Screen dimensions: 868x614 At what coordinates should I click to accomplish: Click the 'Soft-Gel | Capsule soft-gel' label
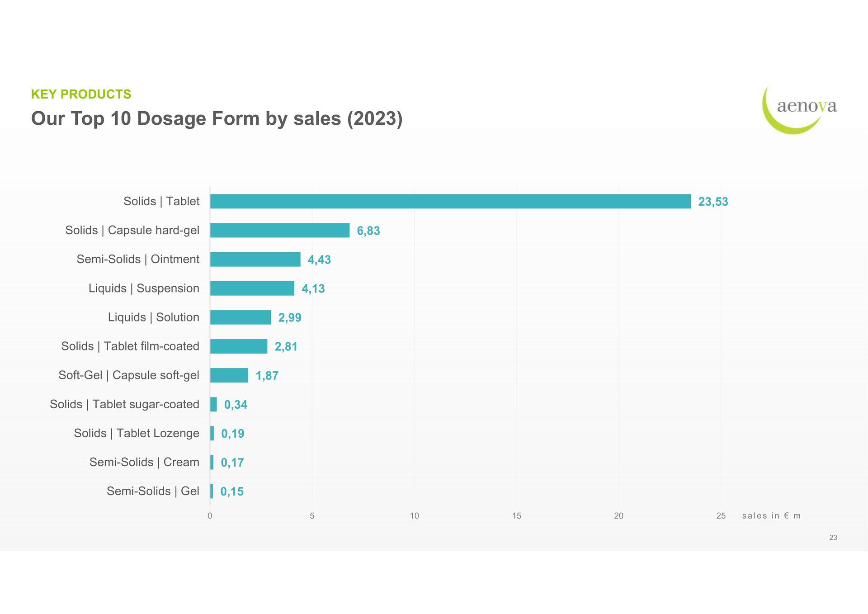(x=129, y=375)
